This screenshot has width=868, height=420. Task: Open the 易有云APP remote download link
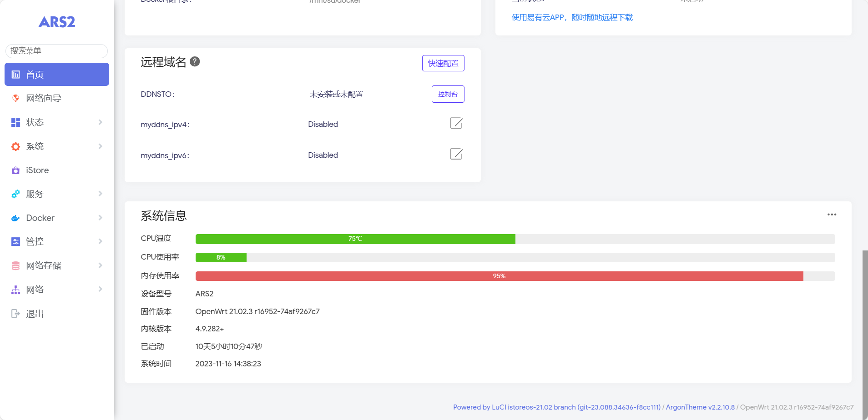point(572,18)
